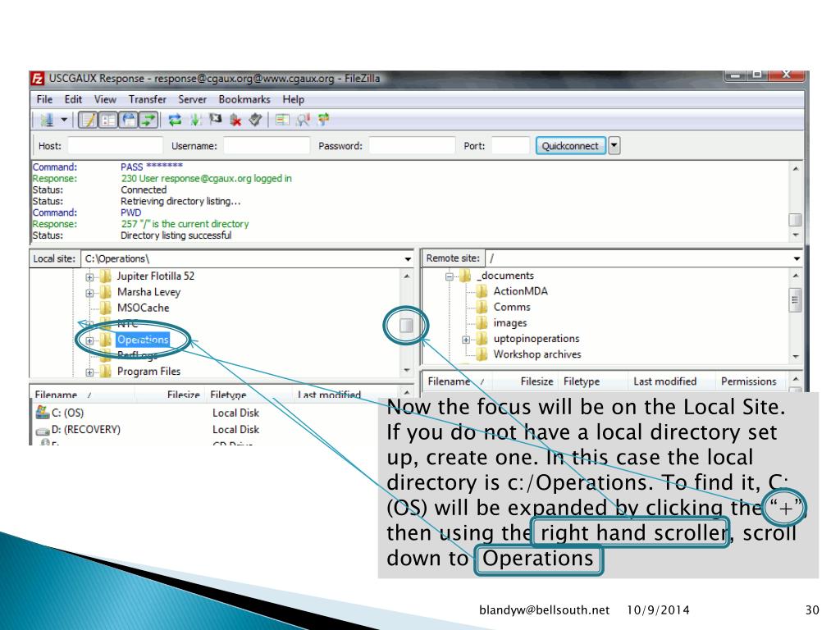Open directory listing filters icon
The image size is (840, 630).
click(282, 120)
